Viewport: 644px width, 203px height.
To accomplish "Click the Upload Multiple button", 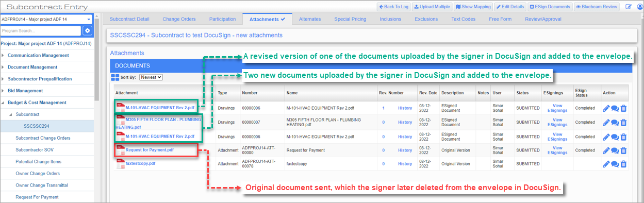I will click(432, 7).
